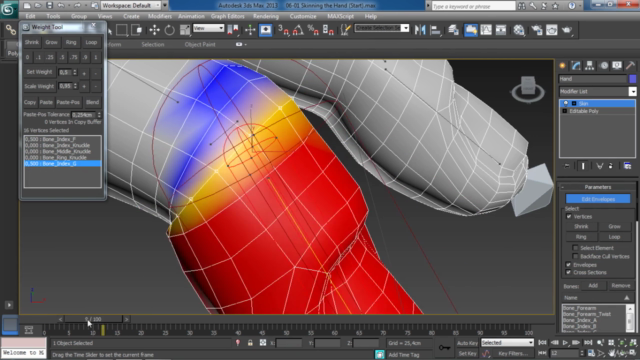The height and width of the screenshot is (360, 640).
Task: Open the Create Selection Set dropdown
Action: tap(382, 28)
